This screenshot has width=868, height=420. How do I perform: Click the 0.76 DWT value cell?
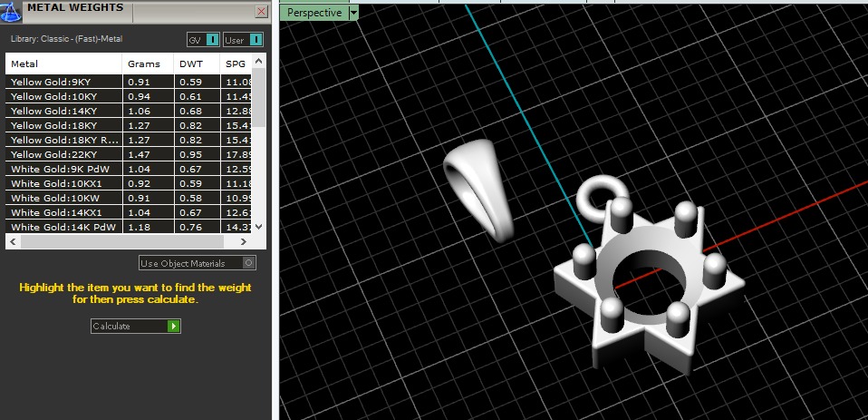tap(198, 227)
